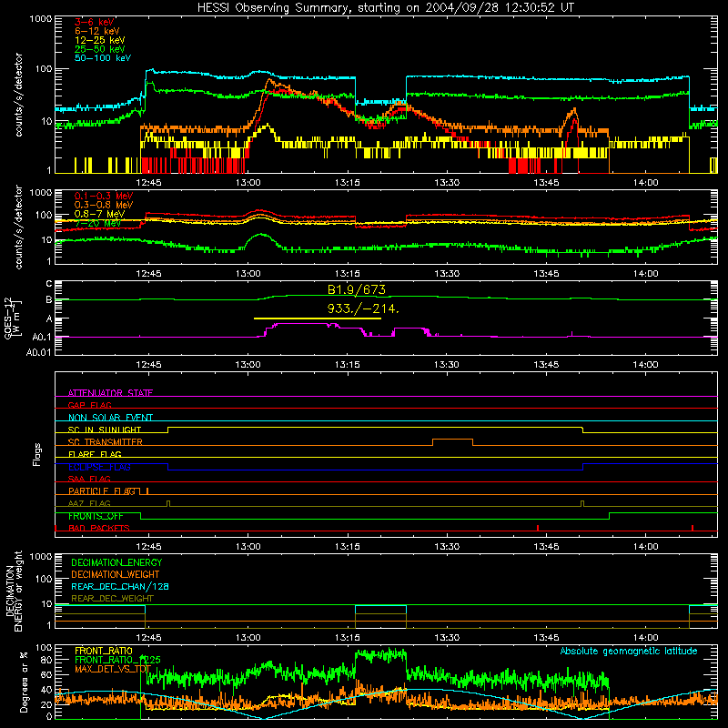The width and height of the screenshot is (728, 728).
Task: Click the 7-20 MeV legend label
Action: 98,223
